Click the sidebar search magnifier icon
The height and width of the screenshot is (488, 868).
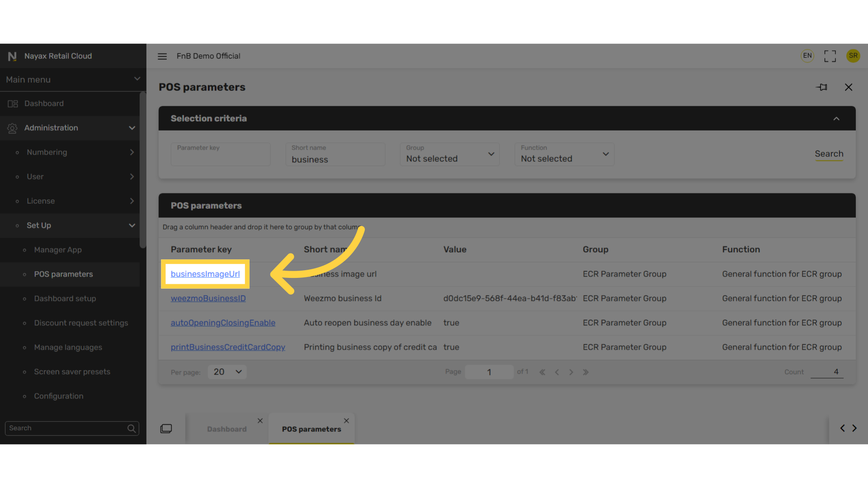(132, 428)
